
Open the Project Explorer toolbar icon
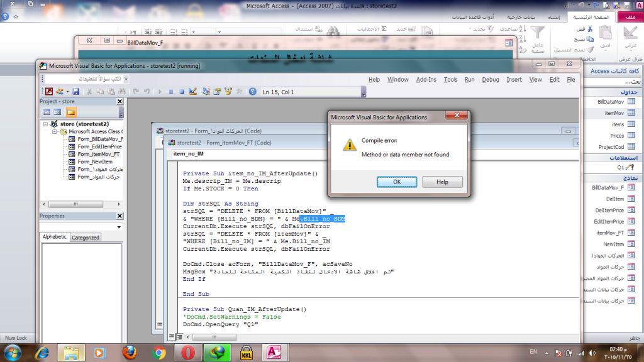click(206, 92)
